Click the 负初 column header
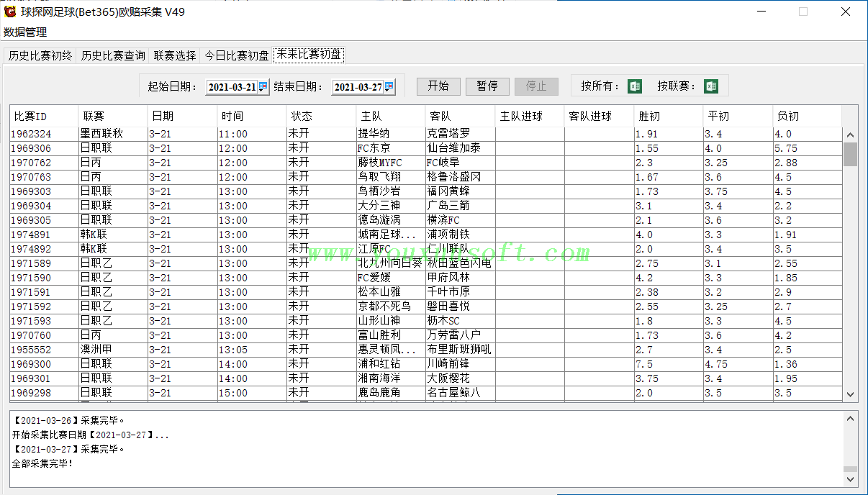Screen dimensions: 868x495 pos(806,116)
